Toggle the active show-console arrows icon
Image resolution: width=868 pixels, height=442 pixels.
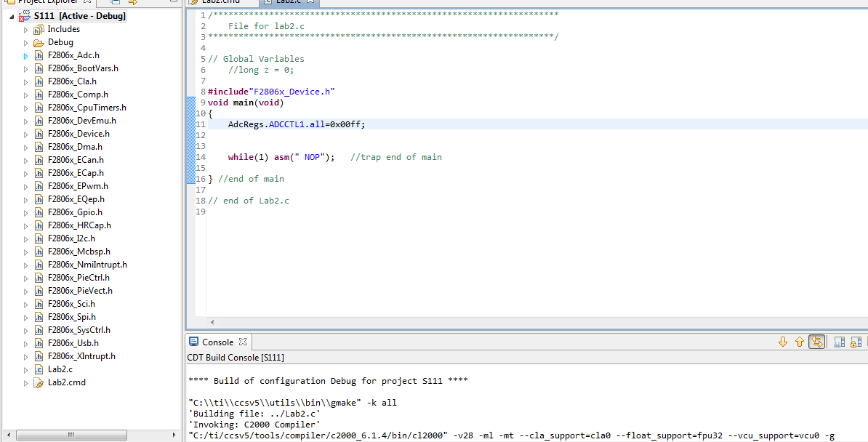(817, 341)
